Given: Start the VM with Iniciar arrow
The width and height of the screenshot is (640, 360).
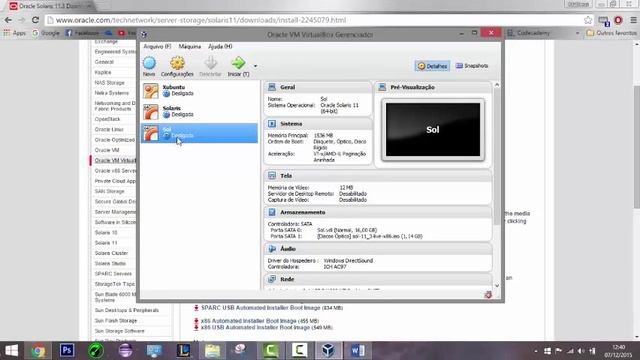Looking at the screenshot, I should tap(238, 63).
